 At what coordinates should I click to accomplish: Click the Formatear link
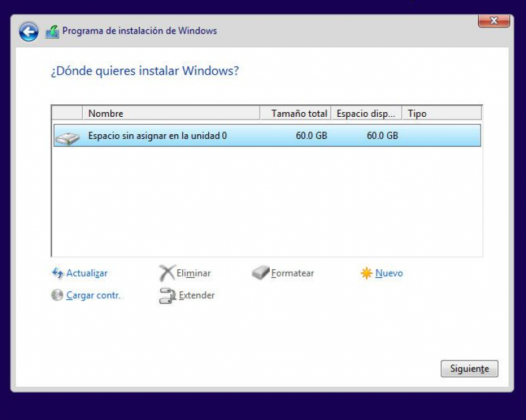click(x=292, y=273)
